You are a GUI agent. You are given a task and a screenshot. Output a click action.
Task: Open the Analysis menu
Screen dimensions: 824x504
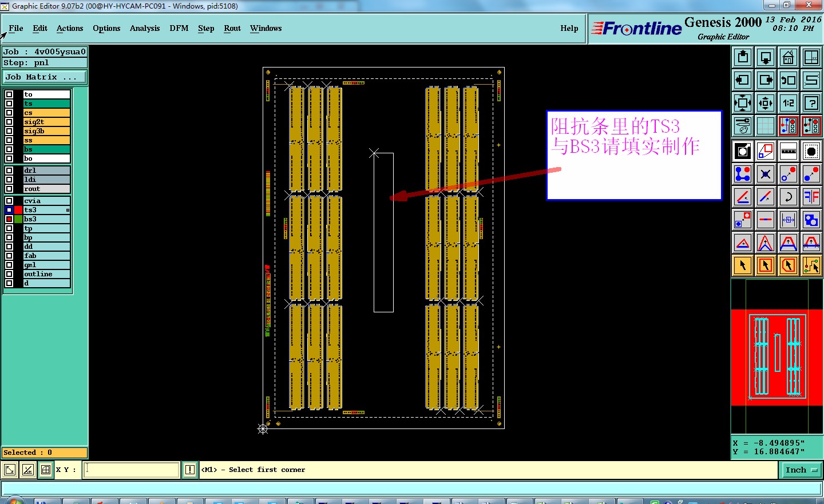(x=145, y=28)
